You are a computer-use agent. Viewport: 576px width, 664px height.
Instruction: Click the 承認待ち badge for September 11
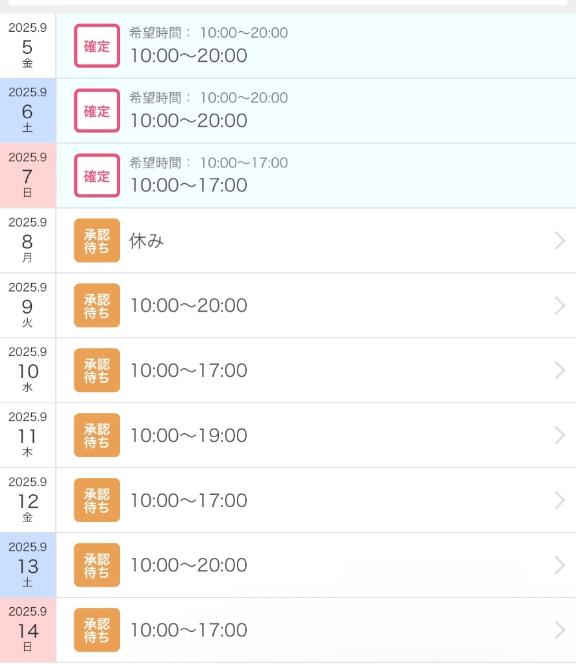tap(97, 435)
